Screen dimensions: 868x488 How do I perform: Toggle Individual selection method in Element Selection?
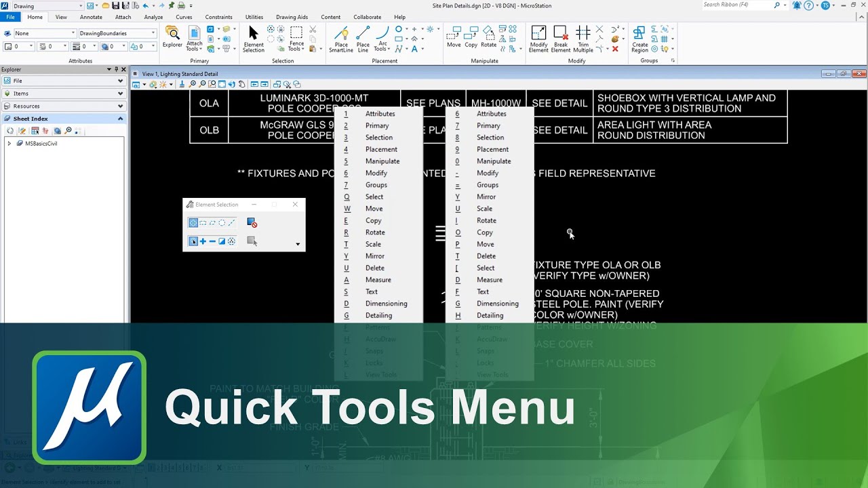pos(193,222)
